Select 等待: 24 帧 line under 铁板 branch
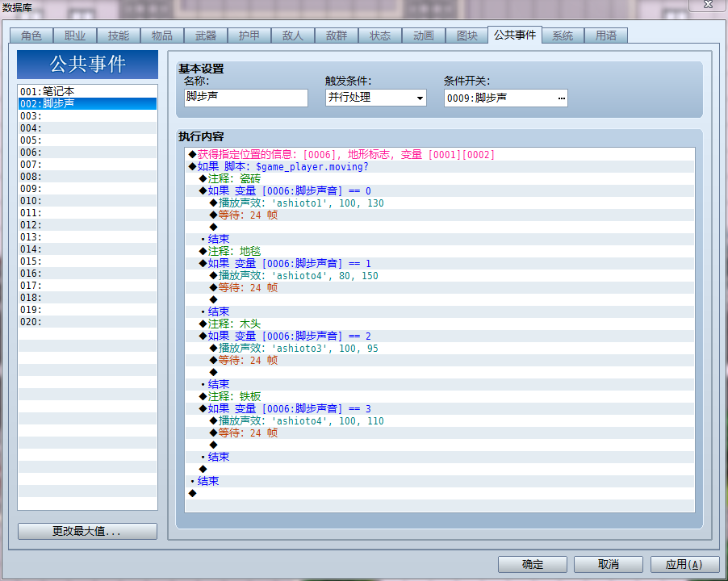Image resolution: width=728 pixels, height=581 pixels. point(440,433)
